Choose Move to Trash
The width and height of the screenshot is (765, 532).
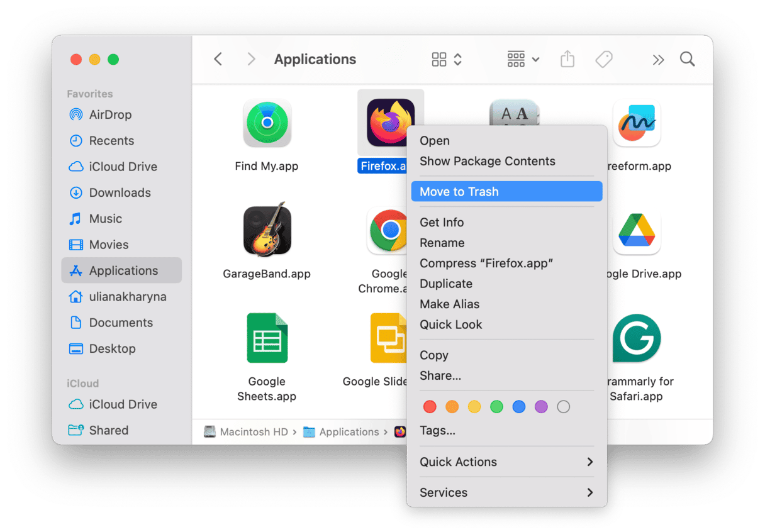pyautogui.click(x=506, y=192)
